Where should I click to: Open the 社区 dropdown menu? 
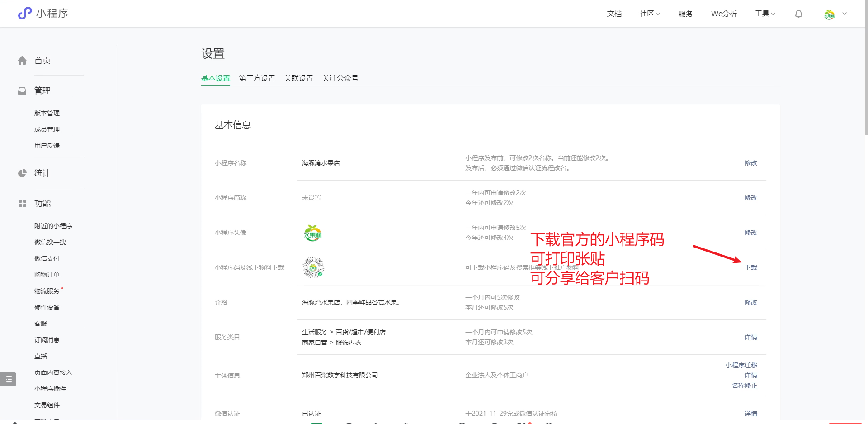pos(650,14)
